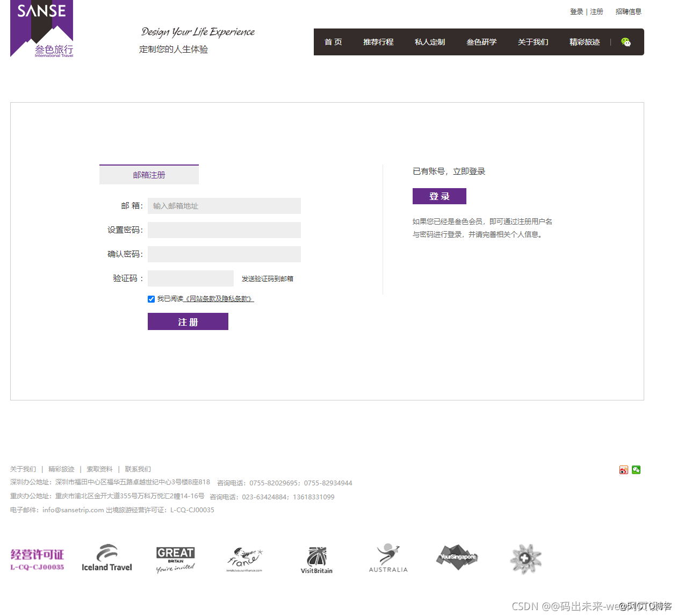Click the SANSE logo in header
Screen dimensions: 677x616
tap(41, 29)
